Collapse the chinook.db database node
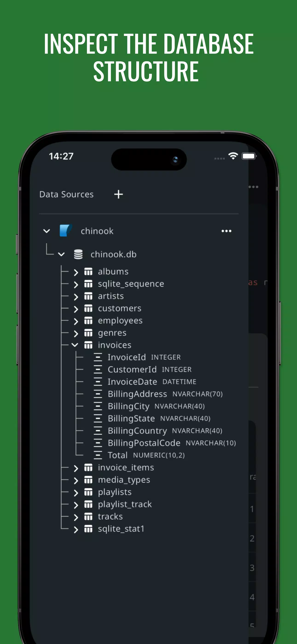 point(61,255)
